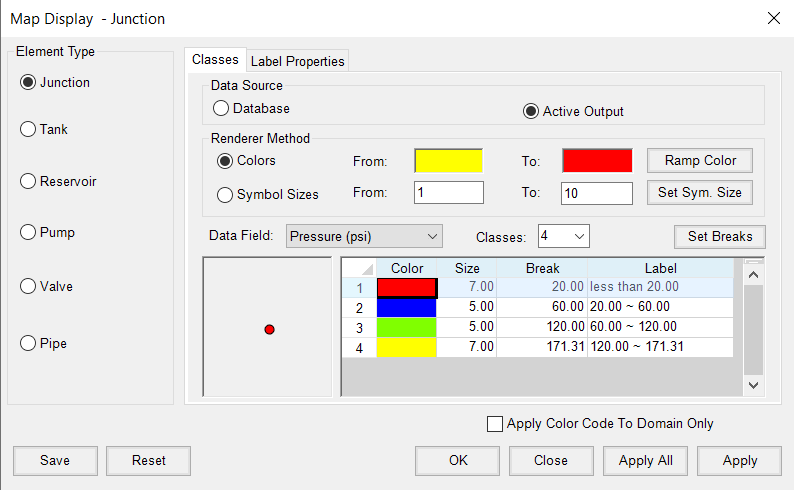
Task: Select the Break column header
Action: [x=542, y=268]
